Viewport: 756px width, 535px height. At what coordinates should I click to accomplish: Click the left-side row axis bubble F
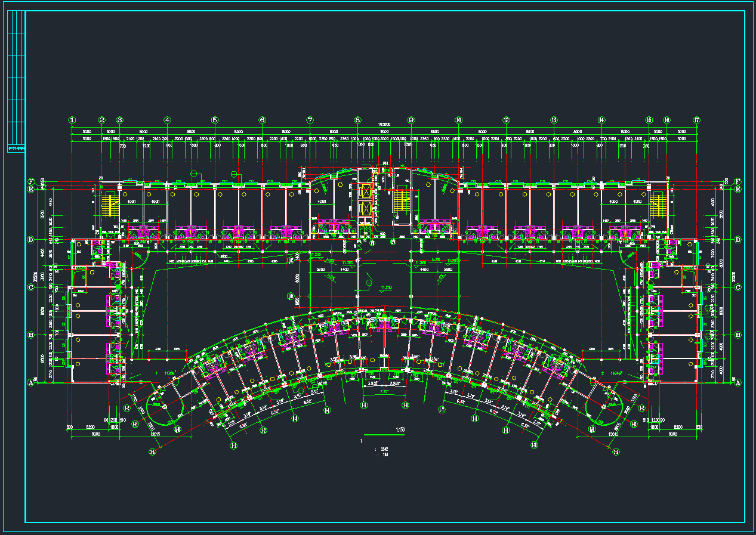pyautogui.click(x=31, y=181)
